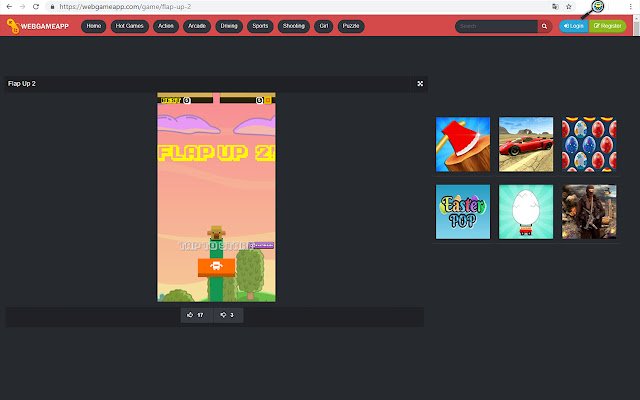Click the browser back arrow

click(x=9, y=7)
